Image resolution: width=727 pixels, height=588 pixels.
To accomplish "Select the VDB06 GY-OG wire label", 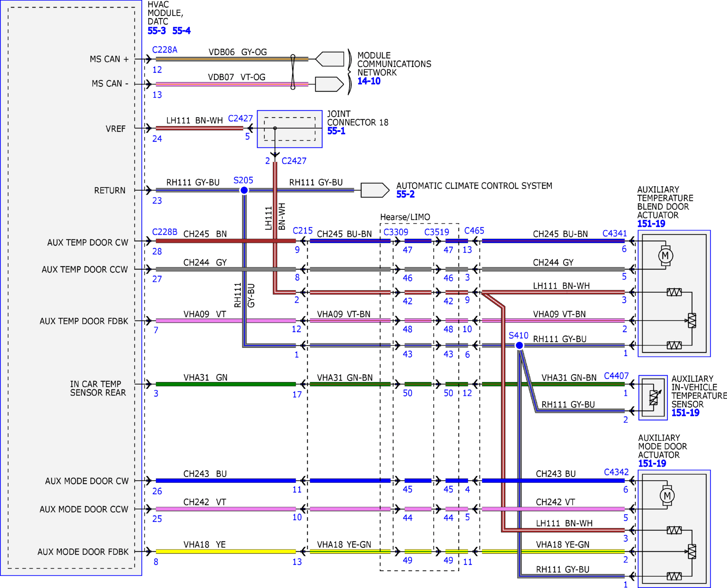I will 238,52.
